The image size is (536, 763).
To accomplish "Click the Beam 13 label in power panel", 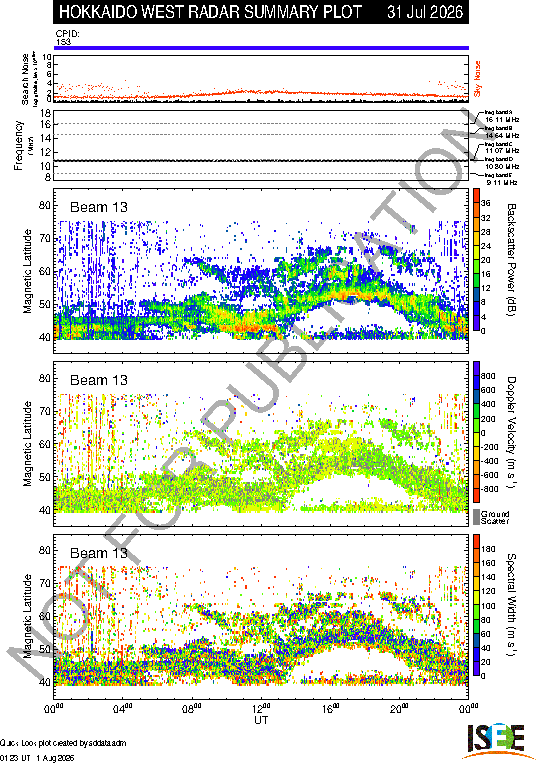I will click(99, 207).
